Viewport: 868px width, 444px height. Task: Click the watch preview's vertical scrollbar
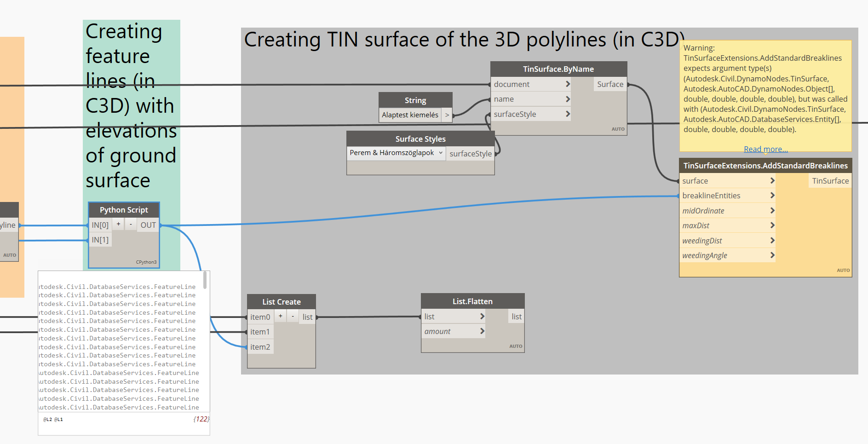pos(205,280)
